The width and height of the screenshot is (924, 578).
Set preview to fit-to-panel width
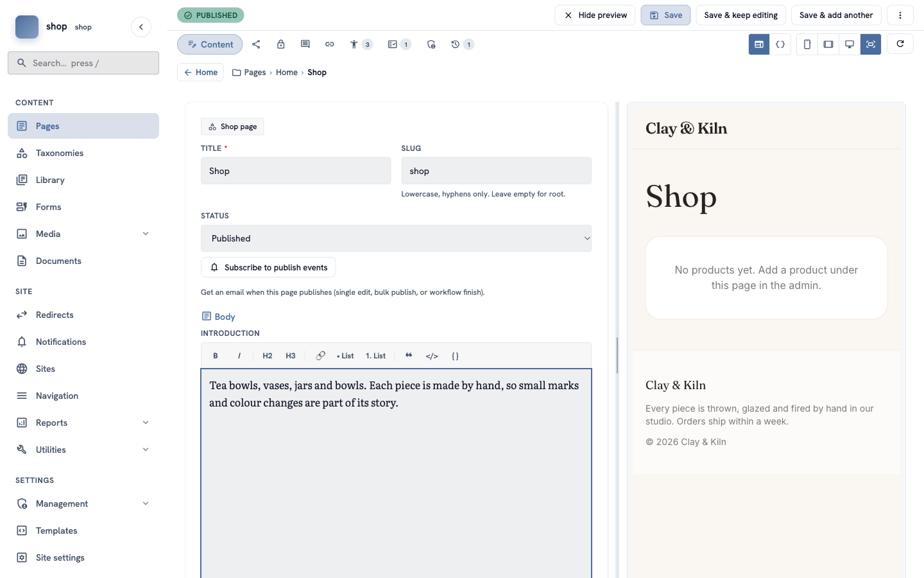click(x=871, y=44)
